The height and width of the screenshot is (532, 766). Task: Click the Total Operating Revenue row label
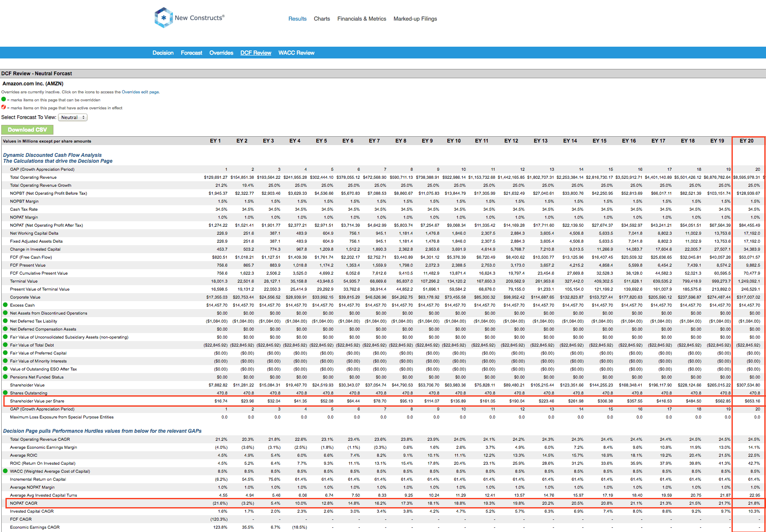pos(33,177)
